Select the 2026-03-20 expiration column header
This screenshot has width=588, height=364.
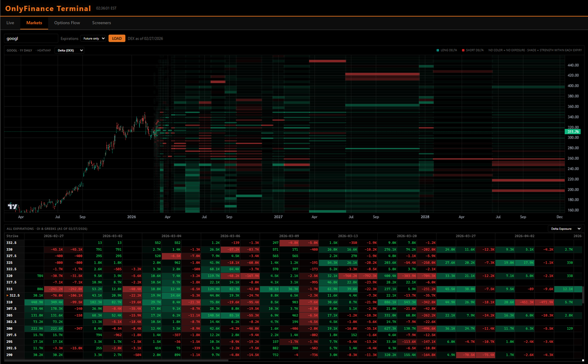[407, 236]
